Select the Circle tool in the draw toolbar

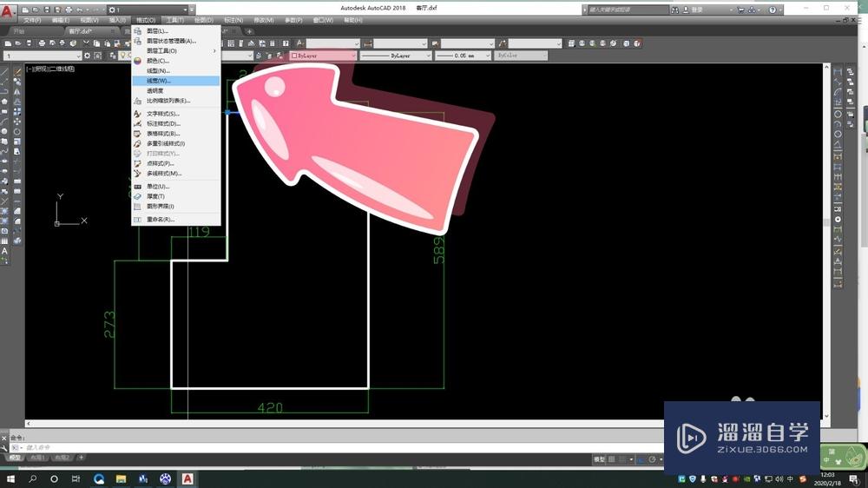pyautogui.click(x=4, y=131)
